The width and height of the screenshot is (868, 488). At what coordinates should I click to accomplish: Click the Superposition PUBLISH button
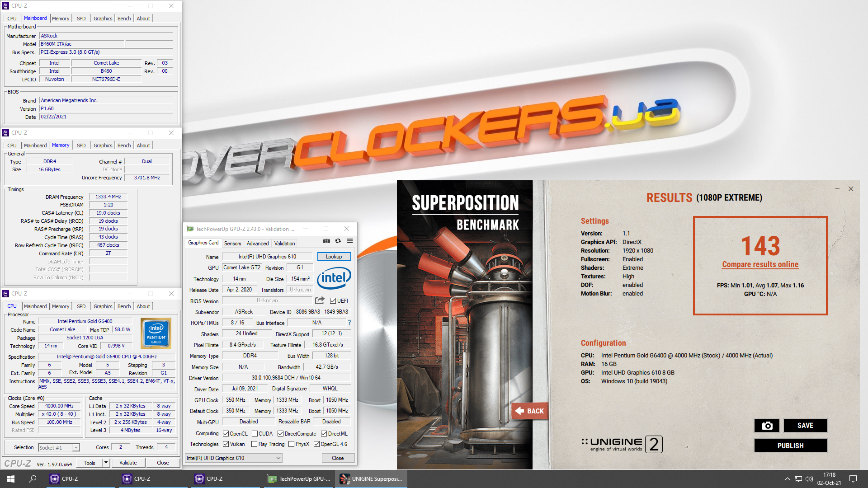pyautogui.click(x=790, y=446)
